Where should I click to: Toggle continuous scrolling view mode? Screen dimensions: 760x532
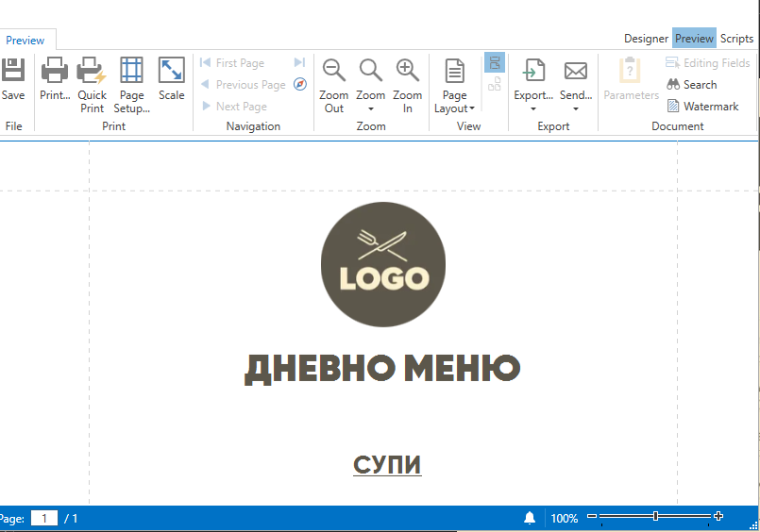coord(495,63)
